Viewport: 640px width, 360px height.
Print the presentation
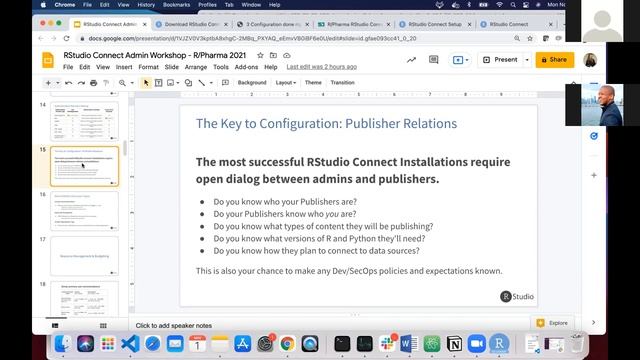[x=93, y=83]
